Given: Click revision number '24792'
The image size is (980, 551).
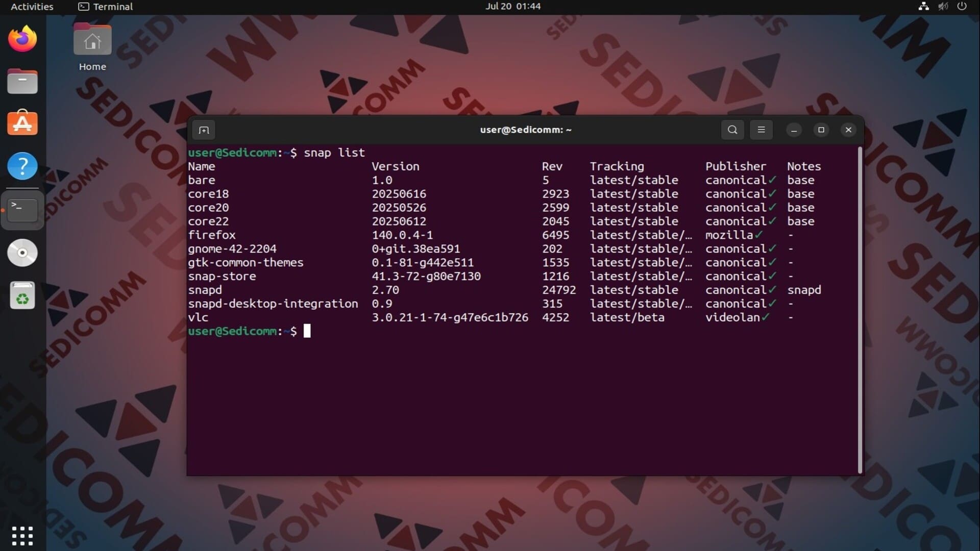Looking at the screenshot, I should [559, 290].
